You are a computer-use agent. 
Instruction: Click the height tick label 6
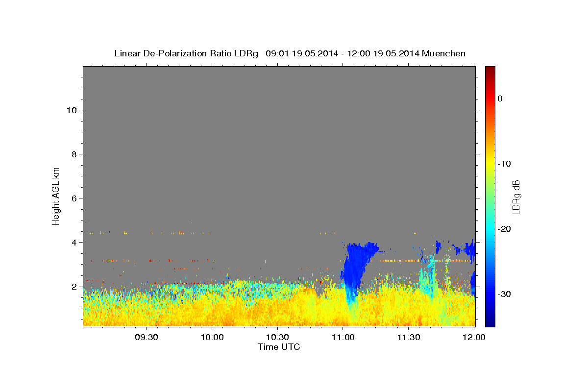click(x=74, y=198)
